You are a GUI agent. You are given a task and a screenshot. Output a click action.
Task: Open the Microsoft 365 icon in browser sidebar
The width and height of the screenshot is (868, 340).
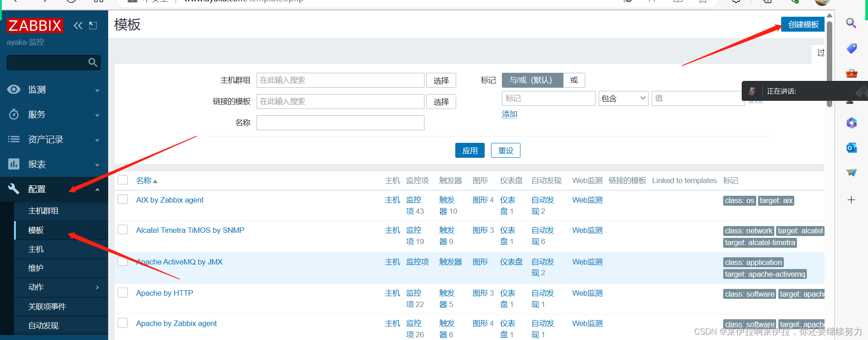tap(851, 123)
